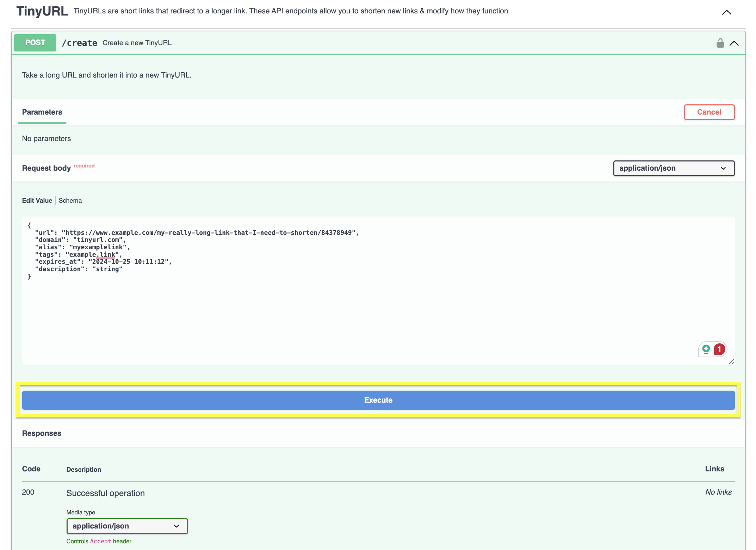
Task: Click the /create endpoint path
Action: tap(80, 43)
